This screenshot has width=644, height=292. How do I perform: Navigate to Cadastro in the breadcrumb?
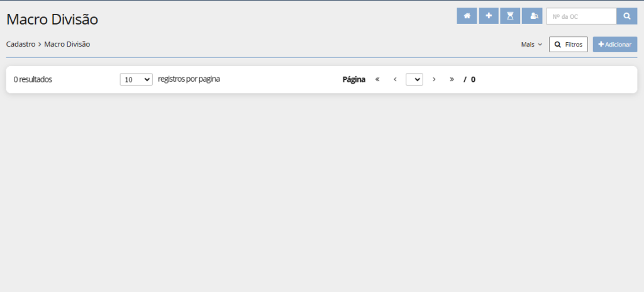20,45
